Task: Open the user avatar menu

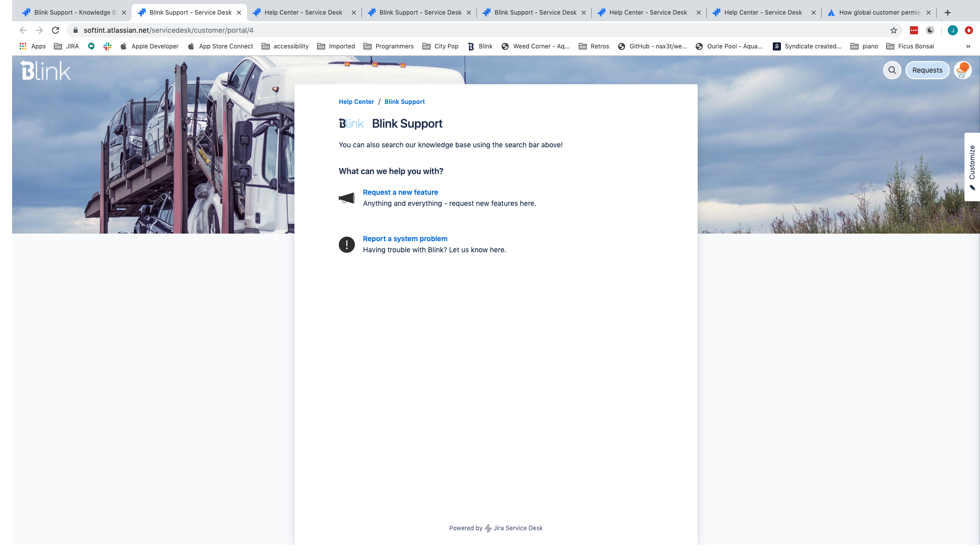Action: pos(962,70)
